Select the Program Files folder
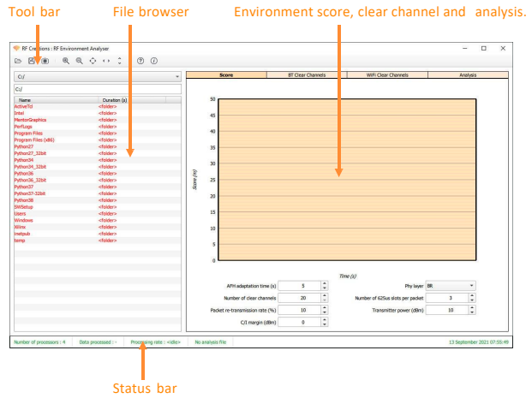This screenshot has height=398, width=532. (28, 134)
